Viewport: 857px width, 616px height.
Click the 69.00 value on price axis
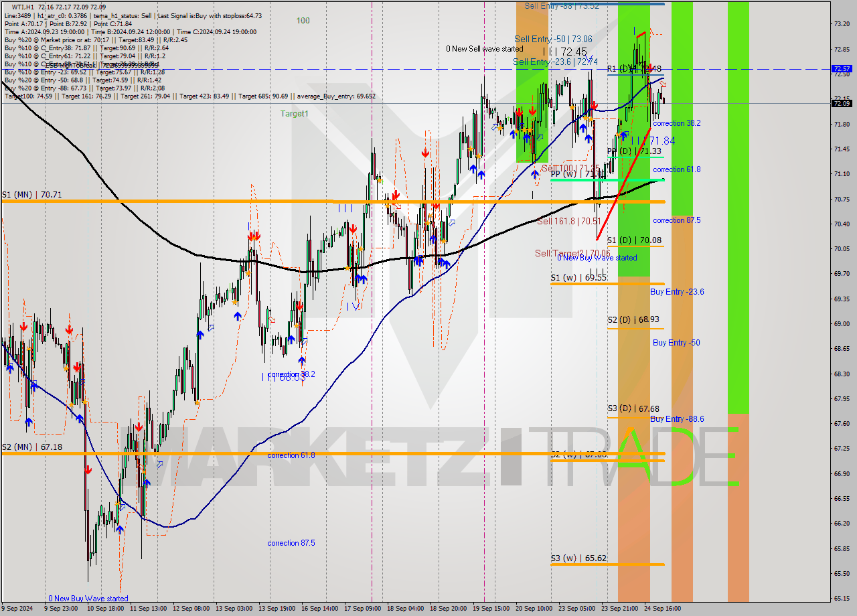(x=842, y=324)
